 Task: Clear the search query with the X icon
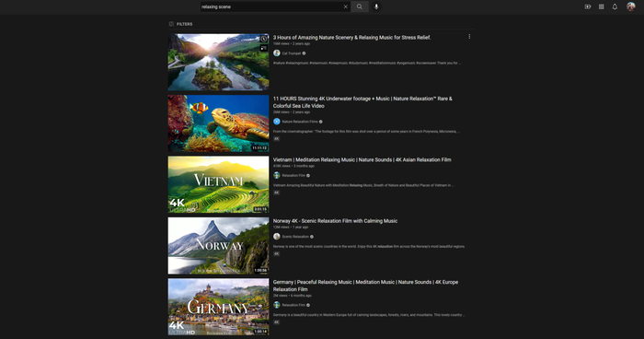[345, 6]
